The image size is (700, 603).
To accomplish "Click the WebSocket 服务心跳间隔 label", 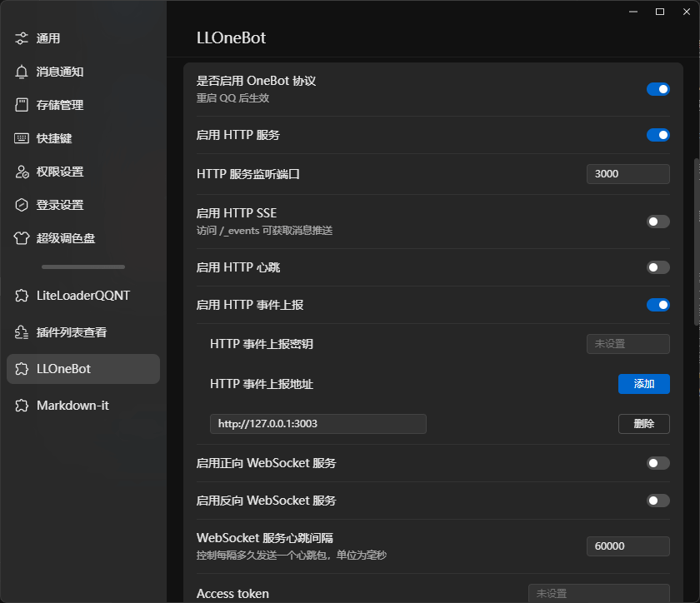I will 265,538.
